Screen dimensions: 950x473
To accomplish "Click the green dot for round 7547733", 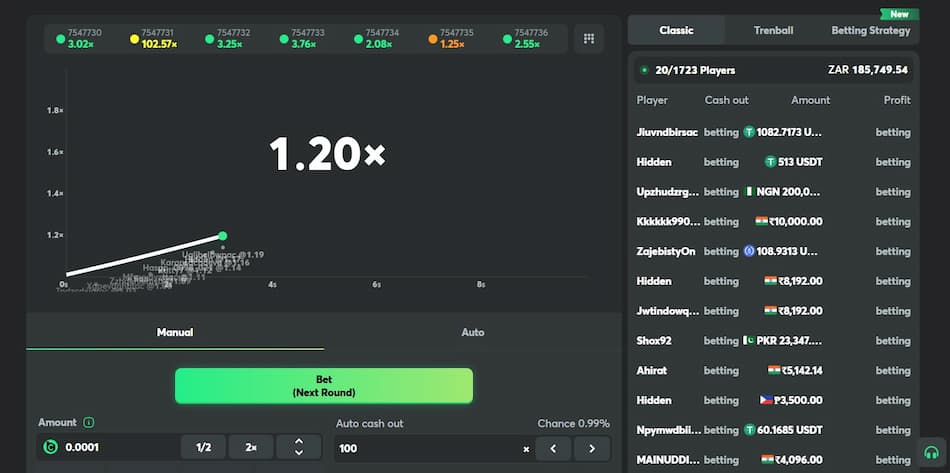I will pyautogui.click(x=284, y=39).
